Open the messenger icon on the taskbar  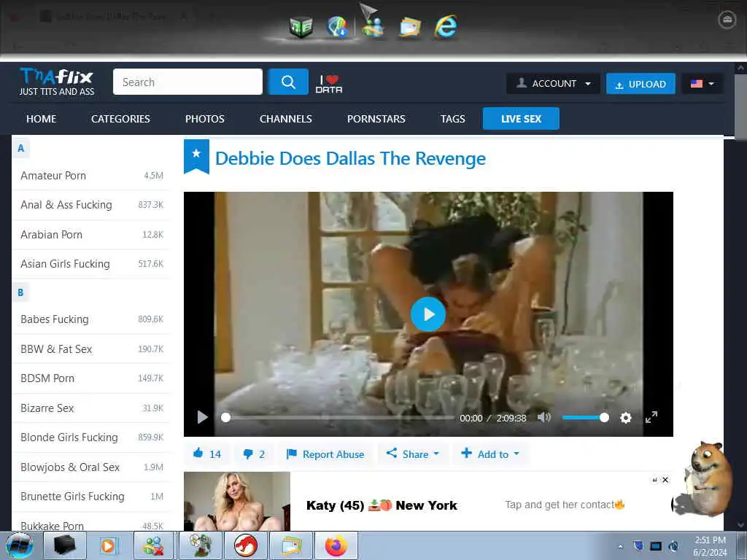(153, 545)
